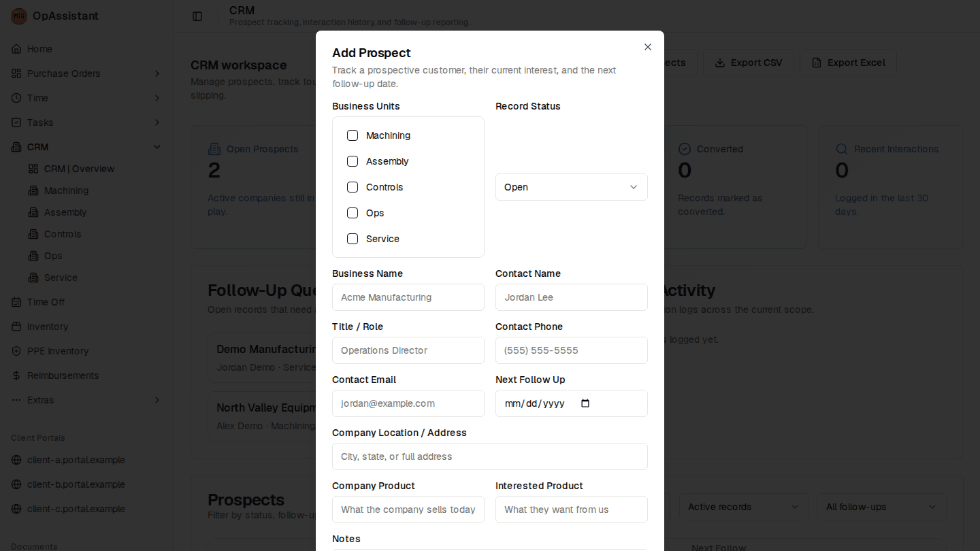Click globe icon beside client-a.portal.example

point(16,460)
